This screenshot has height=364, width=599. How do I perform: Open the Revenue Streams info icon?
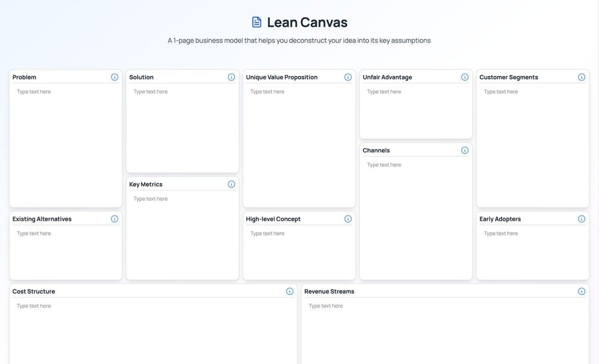[581, 291]
